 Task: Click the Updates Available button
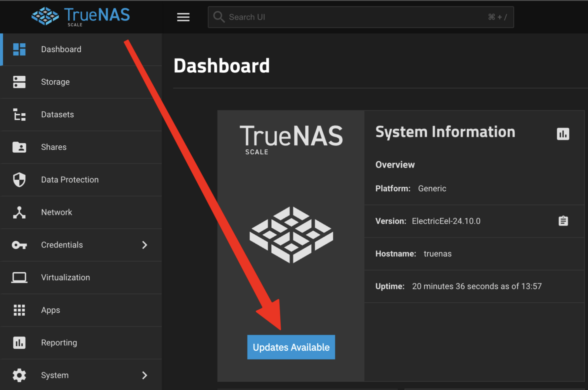click(291, 347)
